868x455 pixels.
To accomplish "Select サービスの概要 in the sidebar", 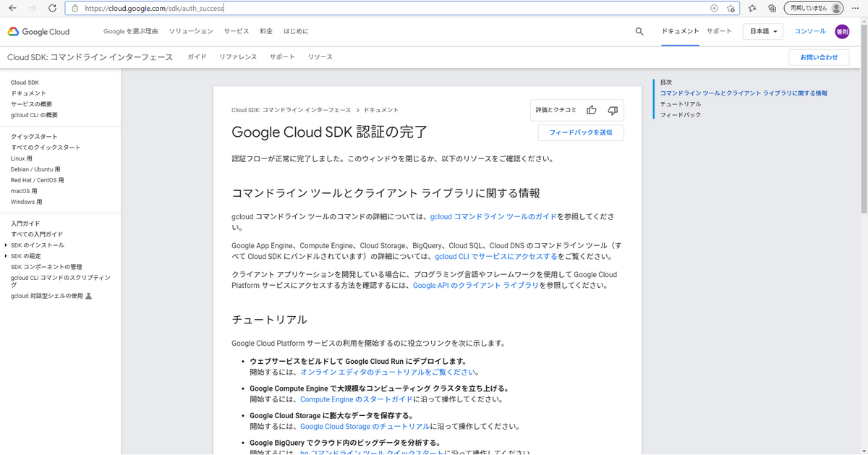I will tap(31, 104).
